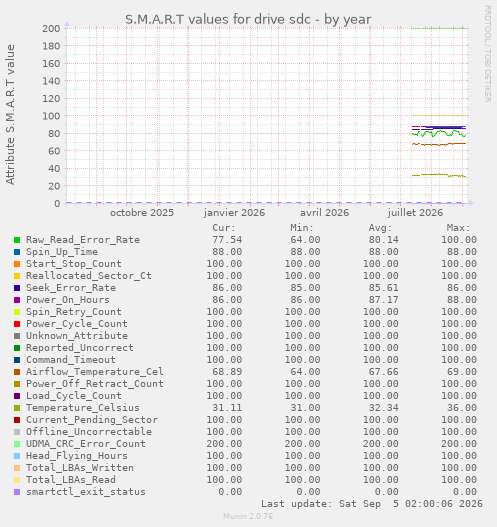Viewport: 497px width, 527px height.
Task: Click the juillet 2026 x-axis label
Action: click(415, 213)
